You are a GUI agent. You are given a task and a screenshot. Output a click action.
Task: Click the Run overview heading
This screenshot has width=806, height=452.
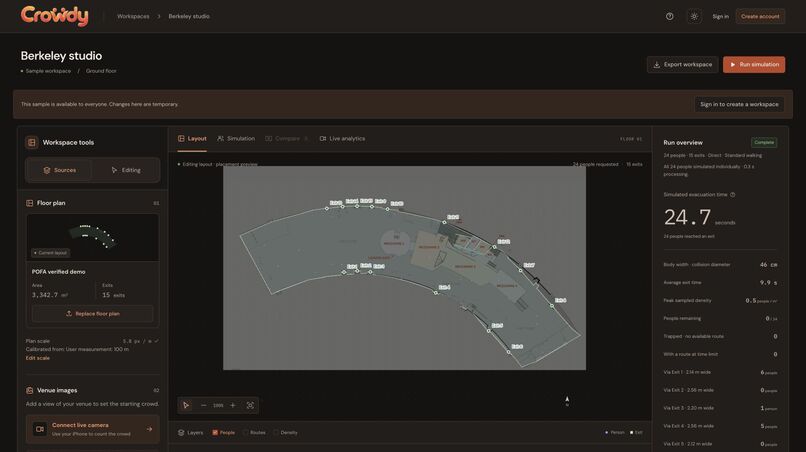point(683,142)
